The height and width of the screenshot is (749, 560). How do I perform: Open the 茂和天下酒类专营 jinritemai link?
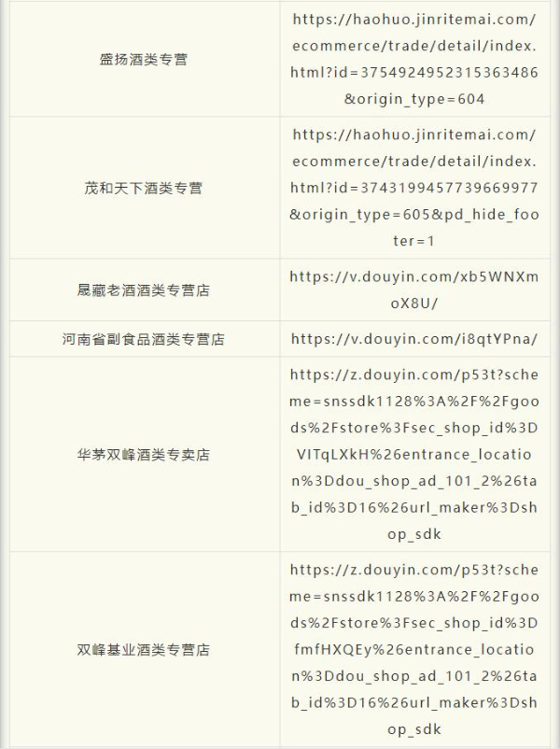(x=413, y=188)
